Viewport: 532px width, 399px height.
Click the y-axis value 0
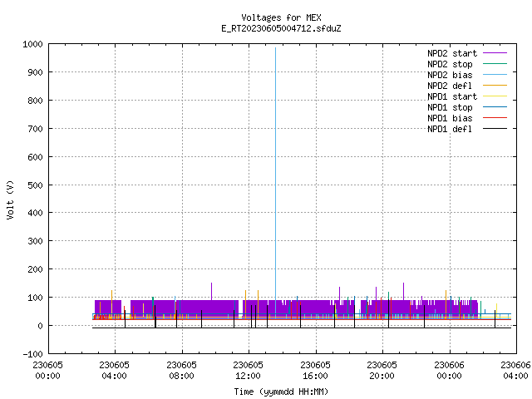[41, 326]
